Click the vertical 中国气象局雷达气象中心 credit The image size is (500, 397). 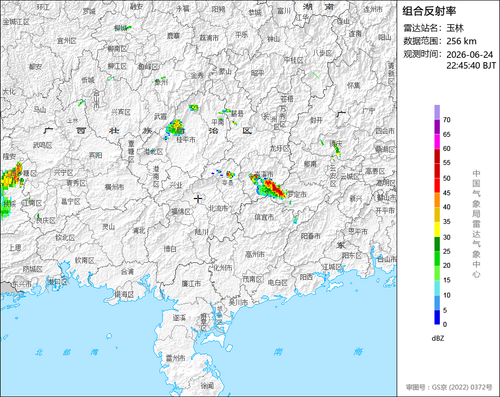tap(476, 224)
